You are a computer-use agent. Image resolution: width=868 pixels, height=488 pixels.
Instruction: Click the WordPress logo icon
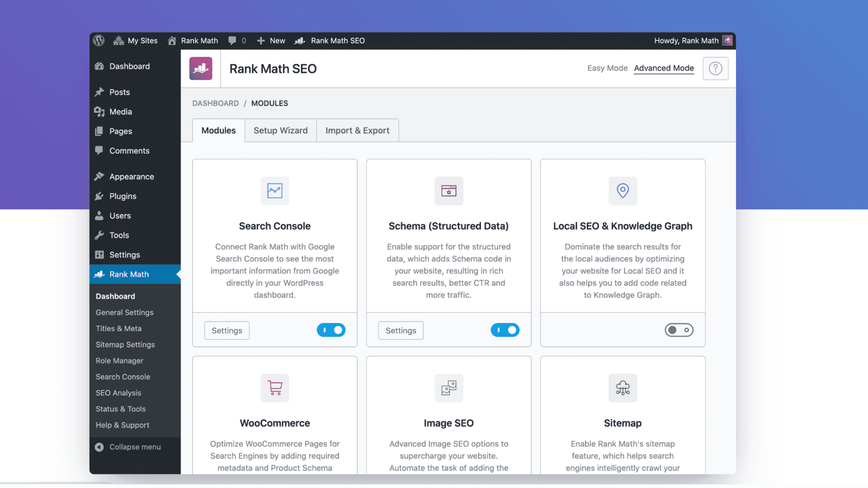pos(99,41)
